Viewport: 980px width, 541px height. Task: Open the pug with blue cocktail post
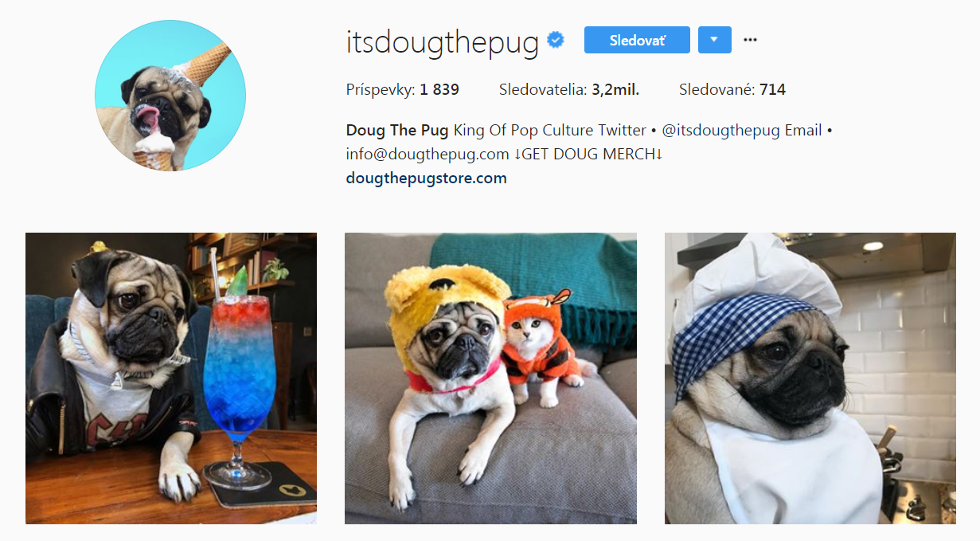(x=171, y=378)
